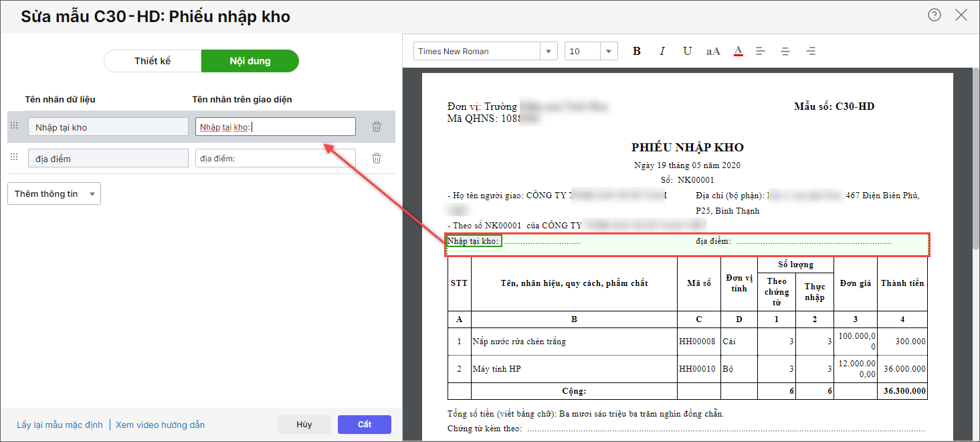
Task: Click the Hủy button
Action: [304, 425]
